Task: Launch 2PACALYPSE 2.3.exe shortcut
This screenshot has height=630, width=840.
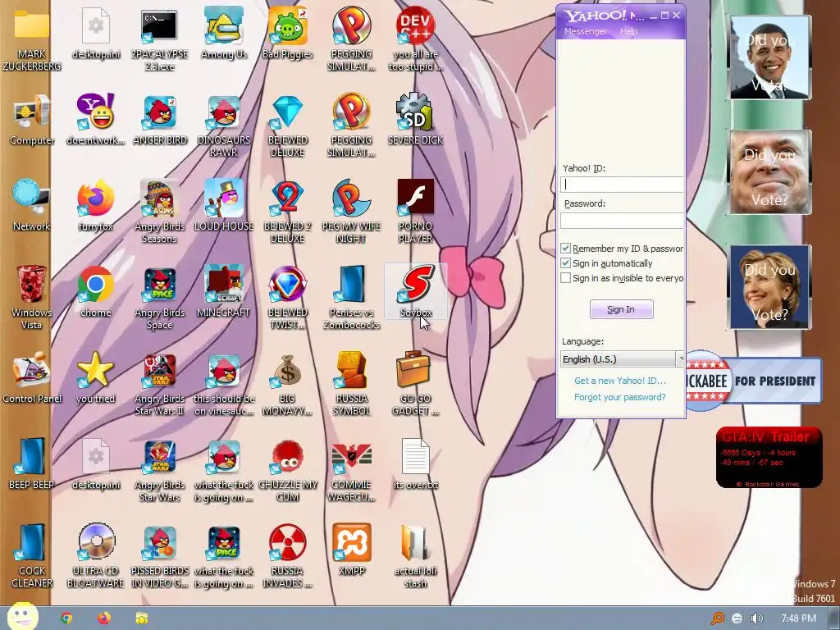Action: click(159, 40)
